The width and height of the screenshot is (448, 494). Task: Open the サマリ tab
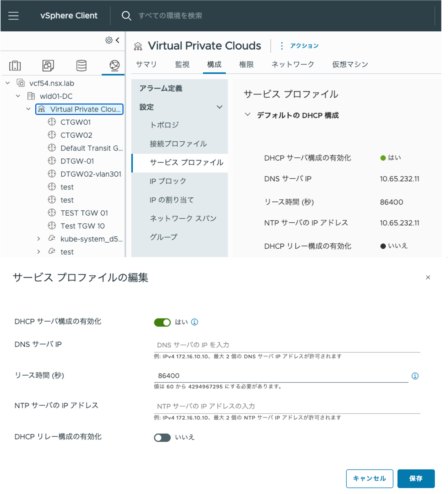(146, 64)
